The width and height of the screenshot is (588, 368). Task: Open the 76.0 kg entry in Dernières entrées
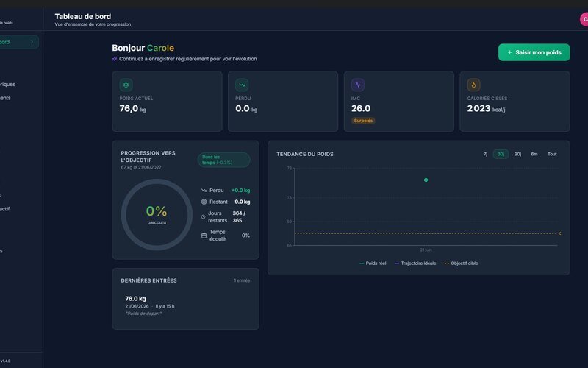click(185, 305)
